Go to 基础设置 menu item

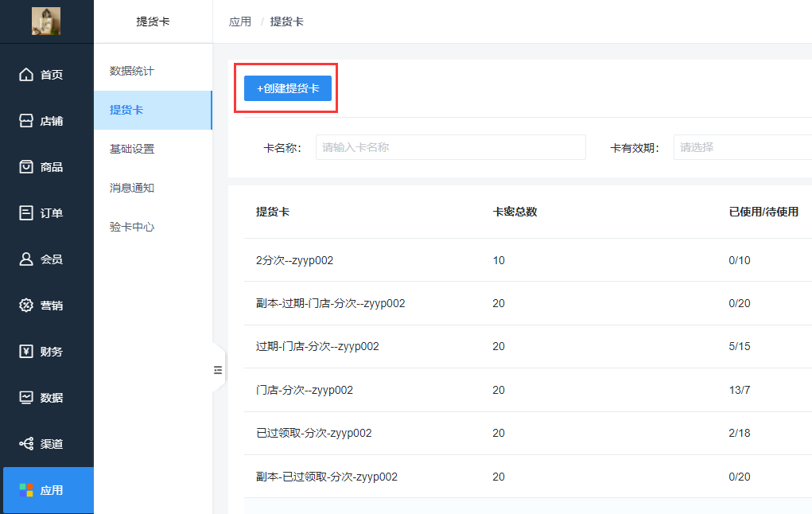(x=132, y=150)
